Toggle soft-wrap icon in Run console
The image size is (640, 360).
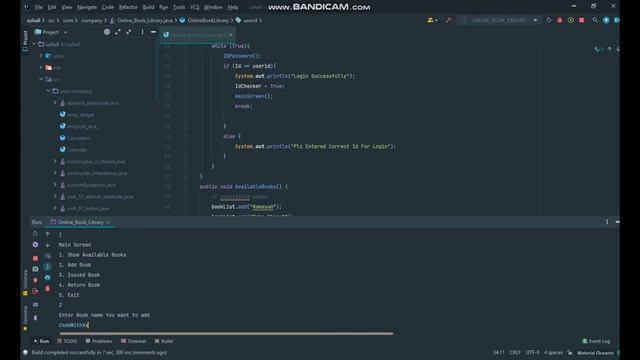47,256
